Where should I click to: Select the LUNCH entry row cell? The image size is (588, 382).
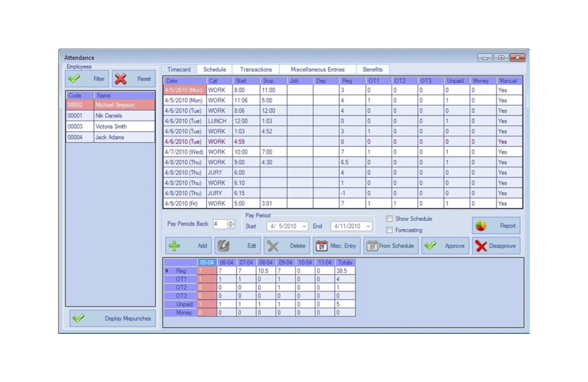tap(220, 121)
